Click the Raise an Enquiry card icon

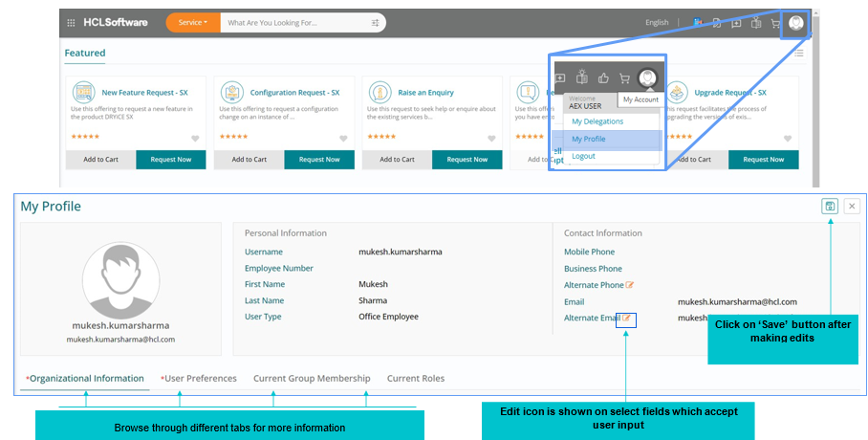click(x=380, y=93)
